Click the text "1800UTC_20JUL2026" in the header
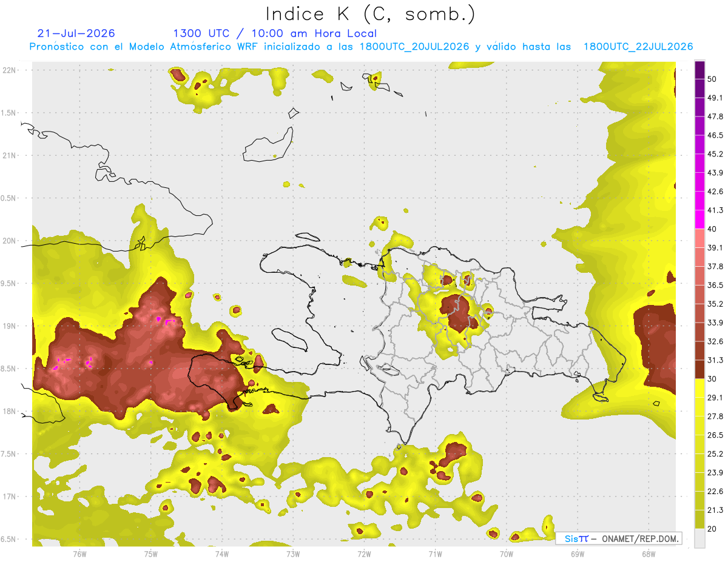This screenshot has width=728, height=562. tap(414, 47)
